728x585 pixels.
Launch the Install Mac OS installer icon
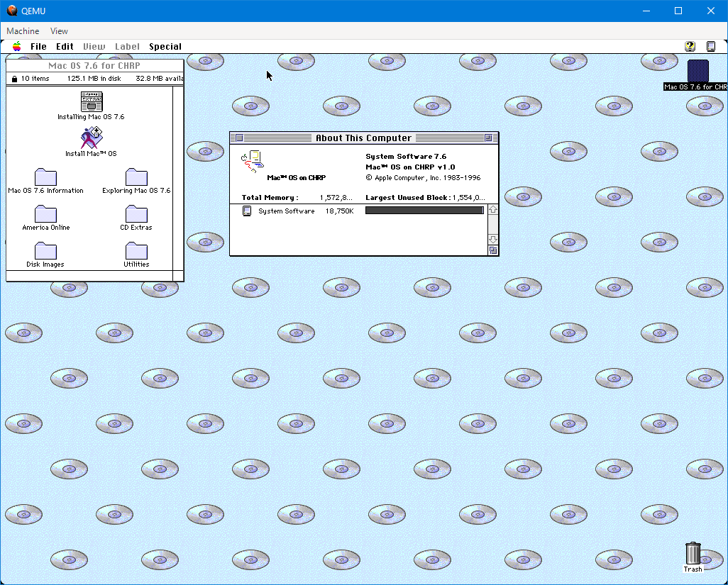click(x=91, y=138)
